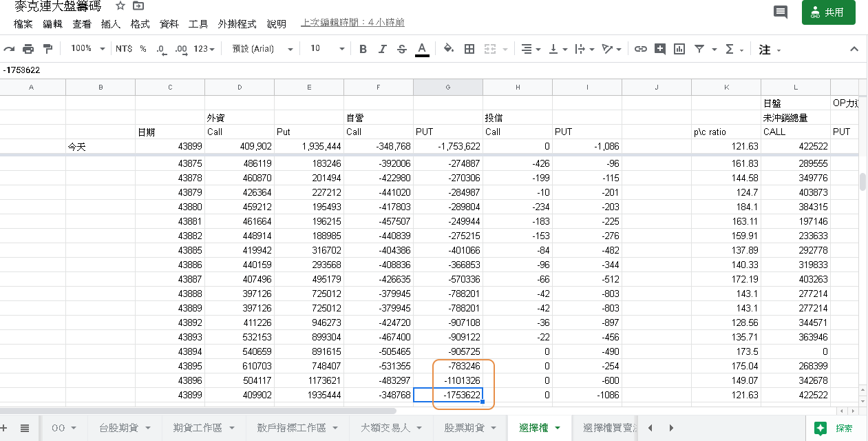Toggle italic formatting
This screenshot has height=441, width=868.
(383, 49)
